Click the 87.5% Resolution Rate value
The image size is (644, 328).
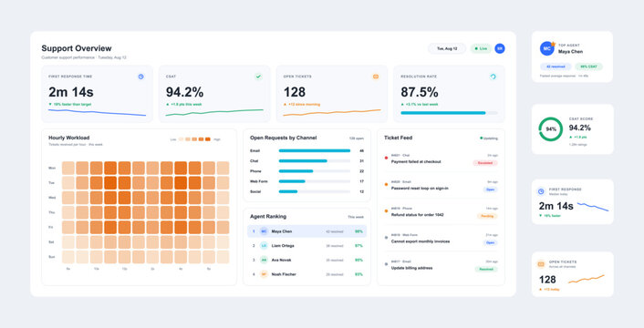pos(420,92)
